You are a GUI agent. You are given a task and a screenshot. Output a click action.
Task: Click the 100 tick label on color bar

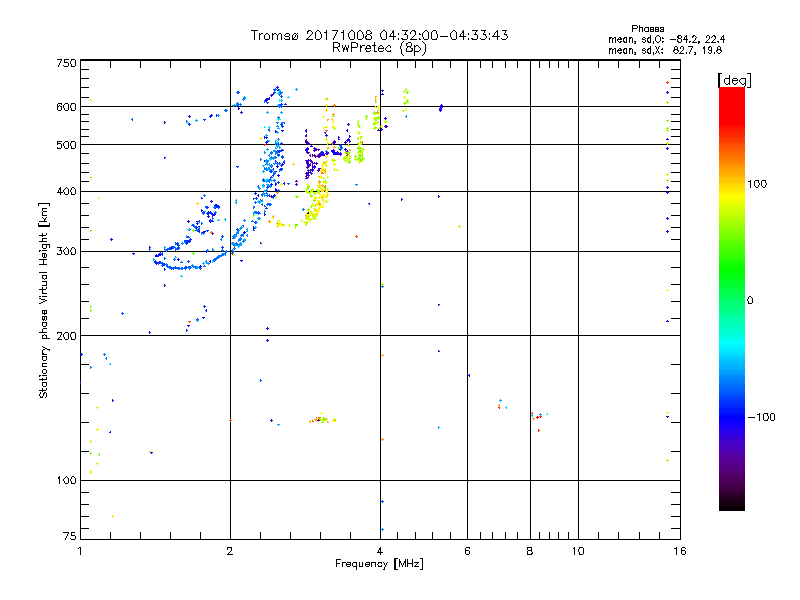[x=757, y=184]
